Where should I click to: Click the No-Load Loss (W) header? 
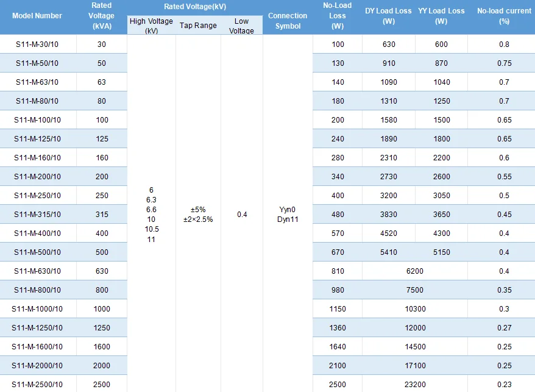coord(338,16)
